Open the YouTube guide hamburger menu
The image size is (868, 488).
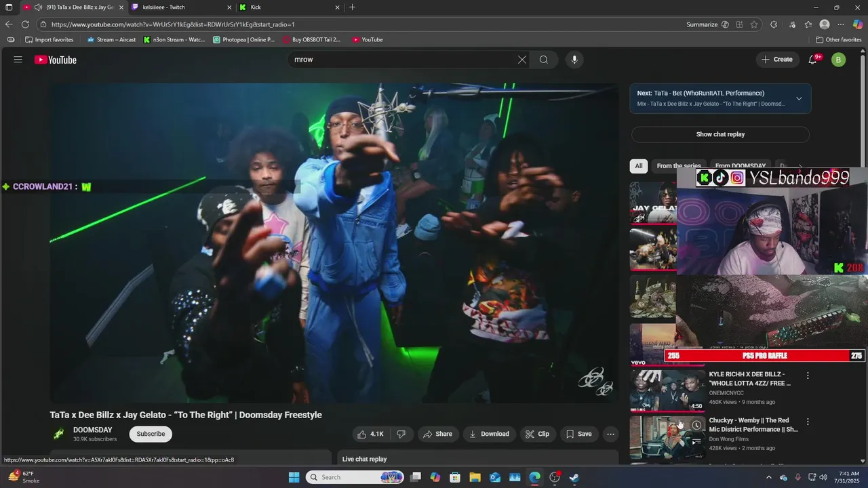point(18,60)
